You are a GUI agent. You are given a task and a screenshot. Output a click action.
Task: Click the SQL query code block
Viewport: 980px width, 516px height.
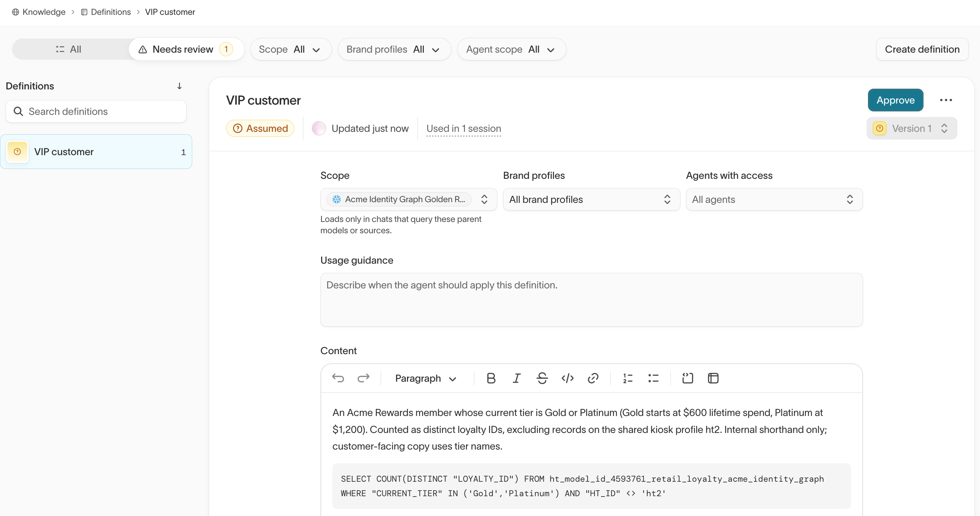point(591,486)
